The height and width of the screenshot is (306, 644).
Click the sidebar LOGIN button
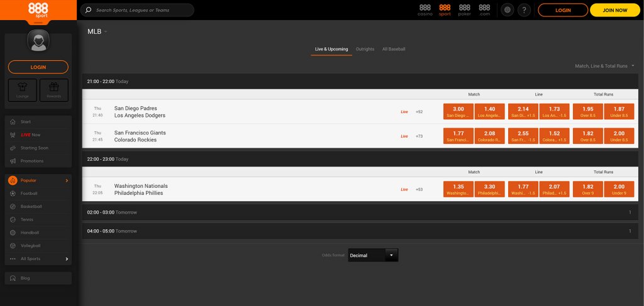[x=38, y=67]
